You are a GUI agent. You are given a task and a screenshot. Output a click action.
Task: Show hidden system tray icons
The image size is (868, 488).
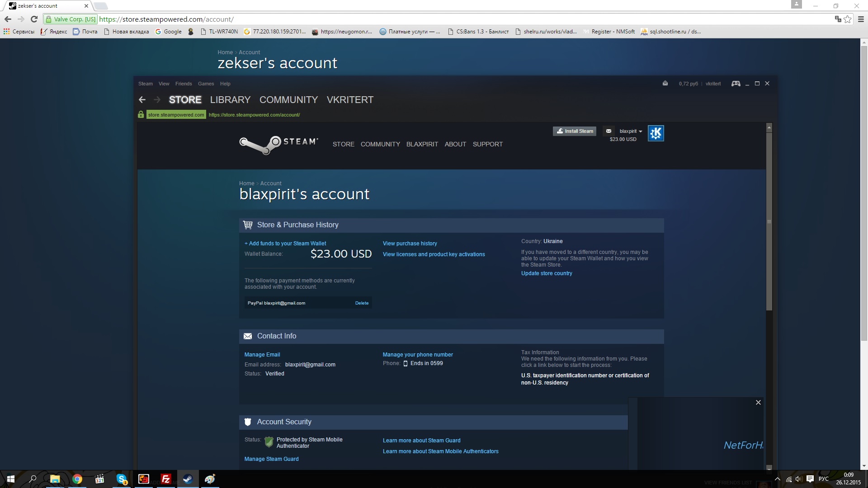(x=777, y=479)
